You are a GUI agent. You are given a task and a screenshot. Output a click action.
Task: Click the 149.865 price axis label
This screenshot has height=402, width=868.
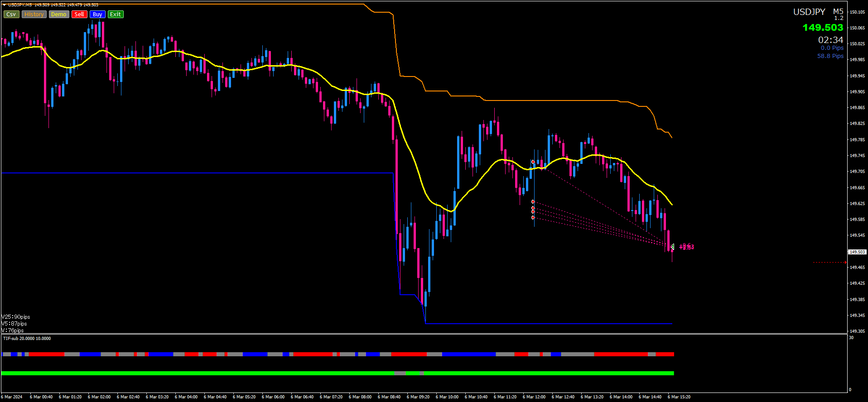click(x=858, y=108)
